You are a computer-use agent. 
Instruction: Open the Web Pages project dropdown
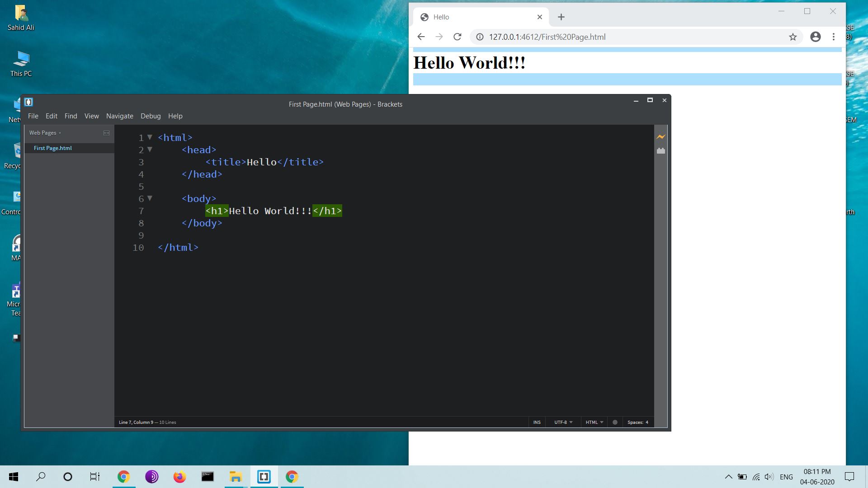click(44, 133)
